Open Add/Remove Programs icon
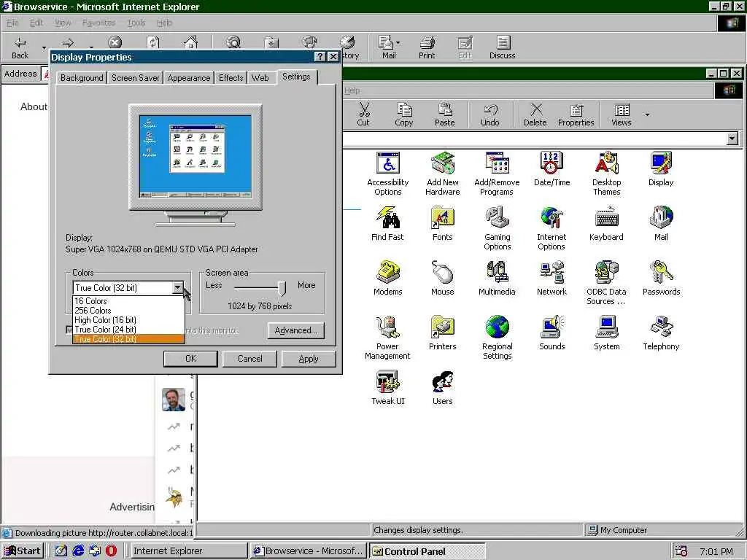This screenshot has width=747, height=560. (x=497, y=174)
